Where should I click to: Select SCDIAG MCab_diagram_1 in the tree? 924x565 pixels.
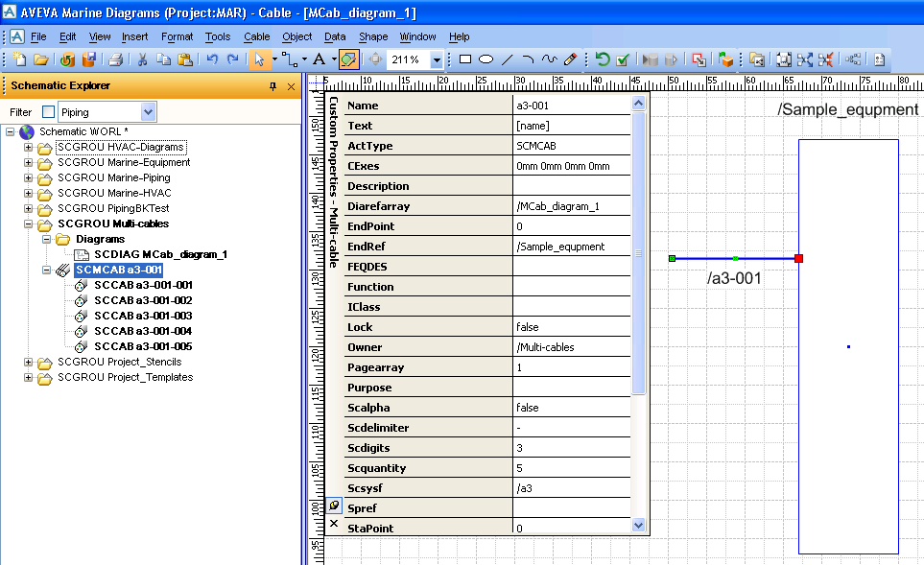pyautogui.click(x=159, y=254)
